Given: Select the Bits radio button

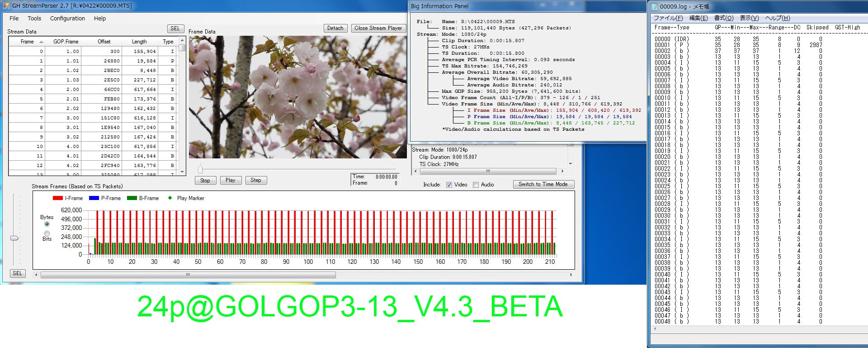Looking at the screenshot, I should pos(47,234).
